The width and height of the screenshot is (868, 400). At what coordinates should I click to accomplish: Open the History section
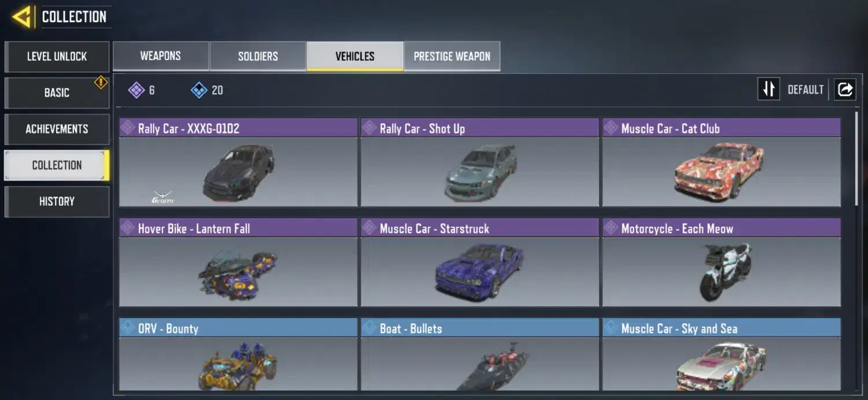tap(57, 201)
